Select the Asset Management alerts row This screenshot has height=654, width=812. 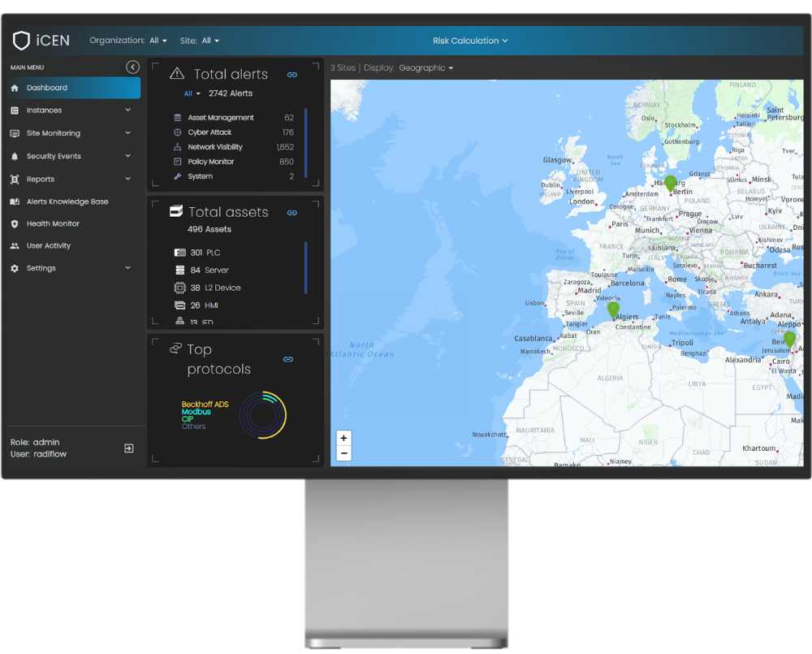pos(234,118)
